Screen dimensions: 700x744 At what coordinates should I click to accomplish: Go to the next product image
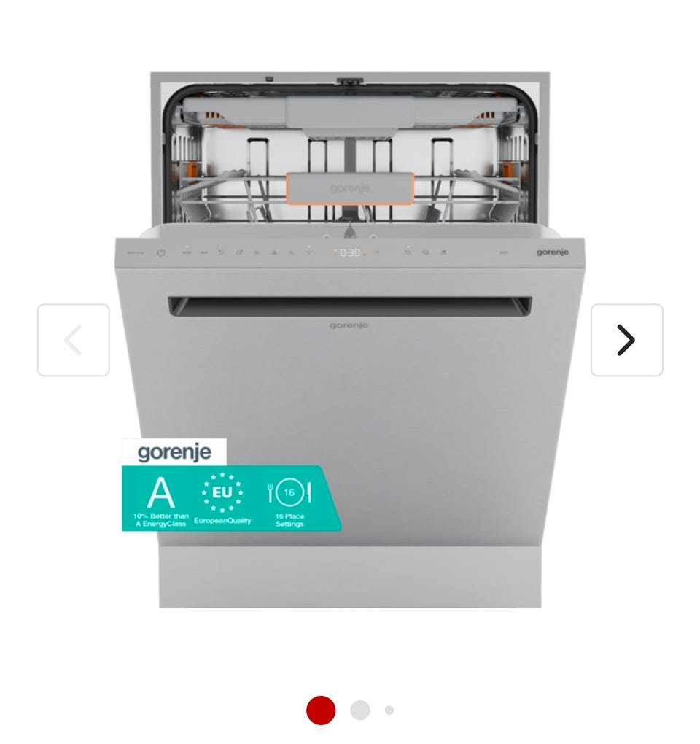(x=626, y=340)
